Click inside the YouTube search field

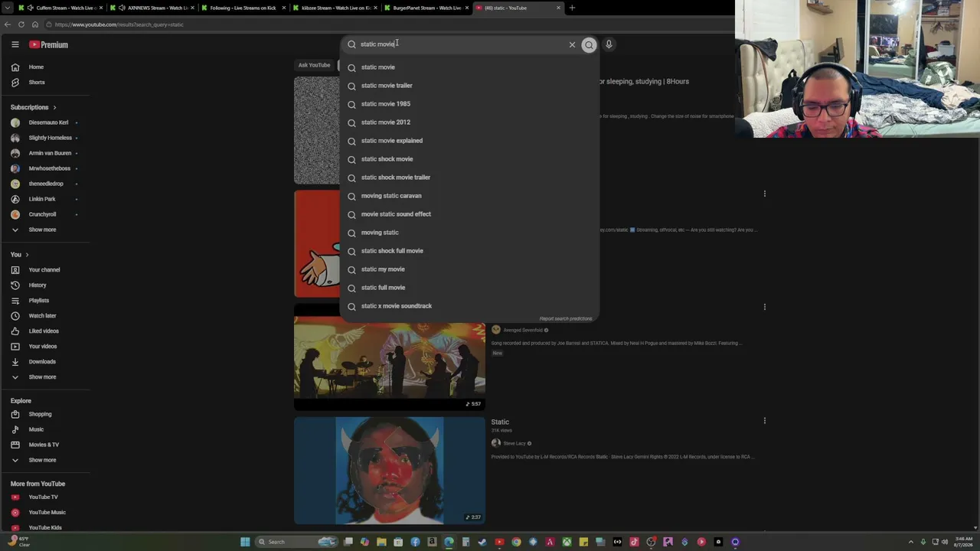pyautogui.click(x=459, y=44)
